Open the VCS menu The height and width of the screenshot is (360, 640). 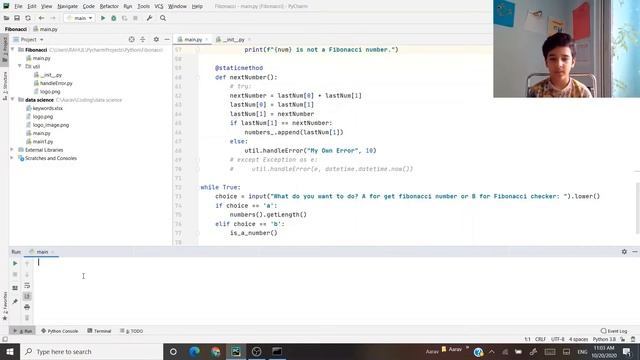coord(159,6)
